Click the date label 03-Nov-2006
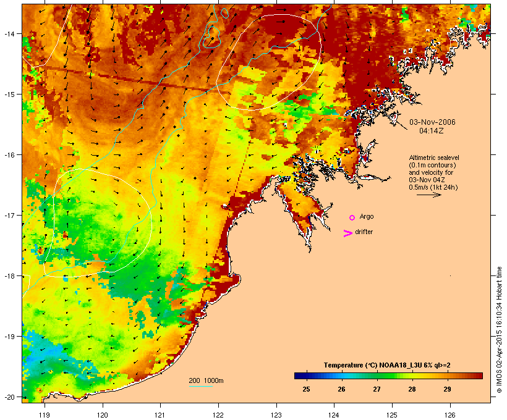The width and height of the screenshot is (507, 420). [432, 122]
